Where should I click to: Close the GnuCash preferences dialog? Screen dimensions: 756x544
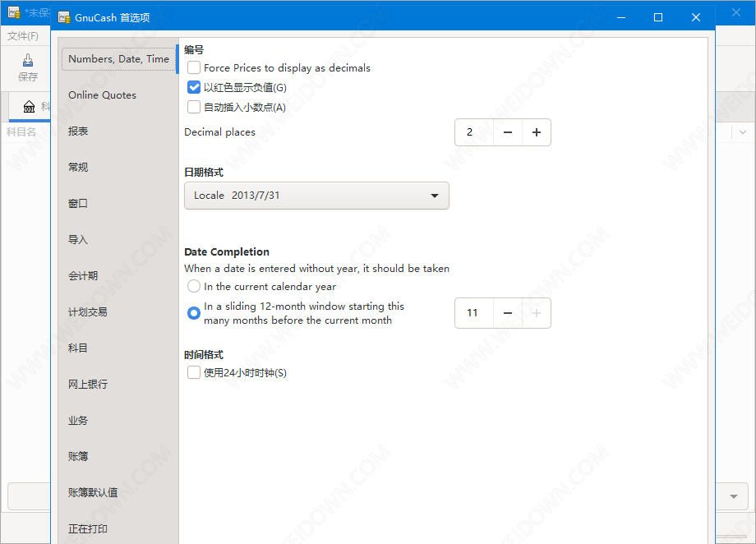pos(696,17)
